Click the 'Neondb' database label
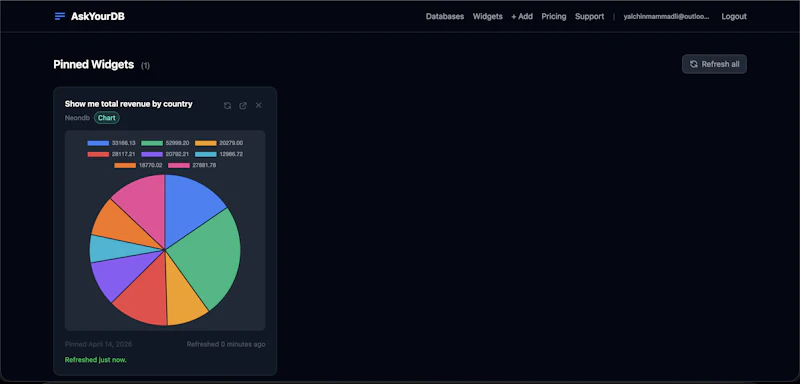The width and height of the screenshot is (800, 384). 77,118
